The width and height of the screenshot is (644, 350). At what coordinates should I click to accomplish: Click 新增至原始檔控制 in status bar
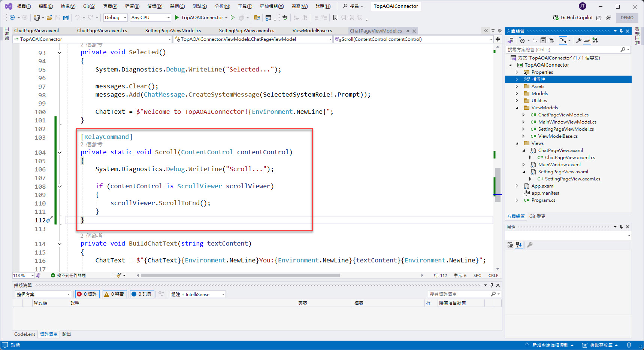click(550, 345)
